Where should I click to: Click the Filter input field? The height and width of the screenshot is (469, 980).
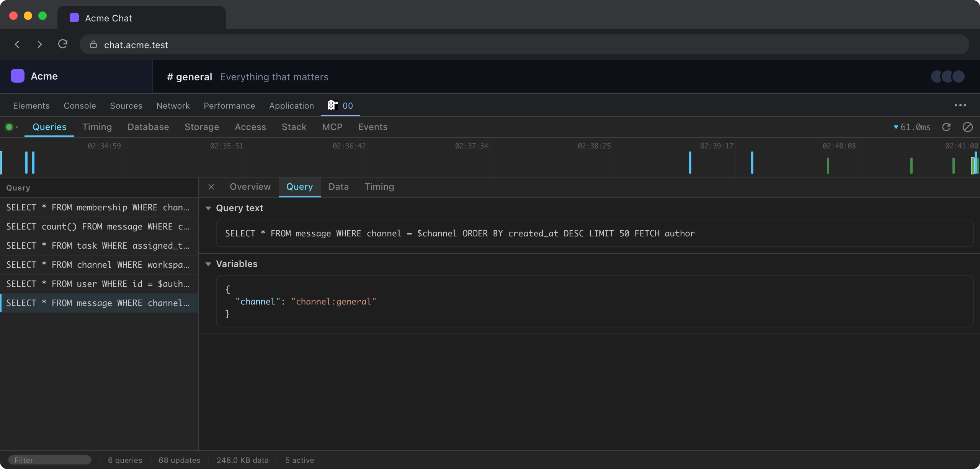50,460
